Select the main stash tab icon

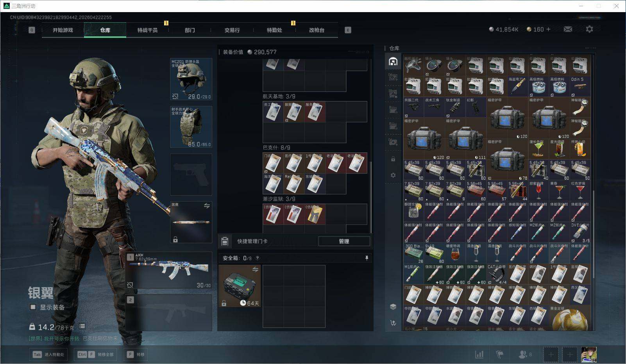point(393,61)
